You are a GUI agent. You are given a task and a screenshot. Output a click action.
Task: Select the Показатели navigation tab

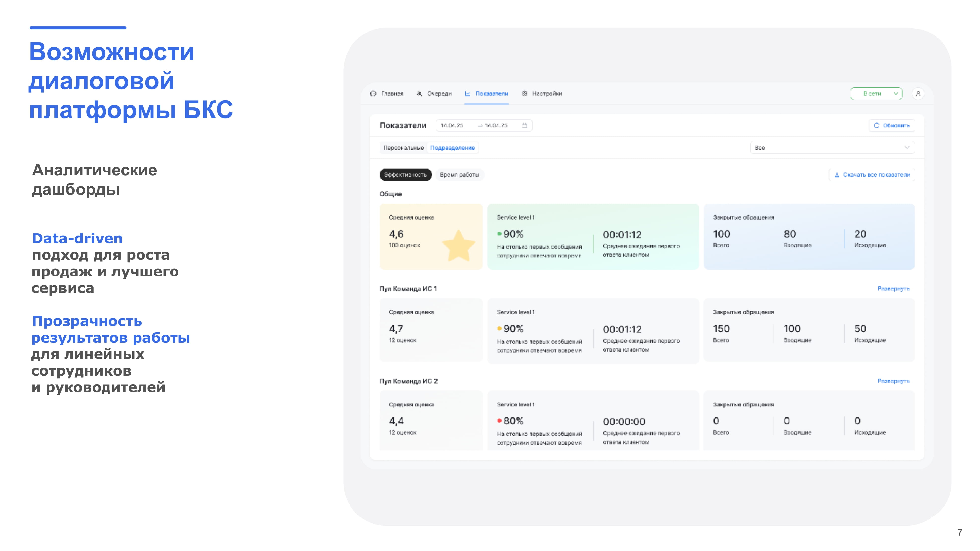click(x=486, y=94)
